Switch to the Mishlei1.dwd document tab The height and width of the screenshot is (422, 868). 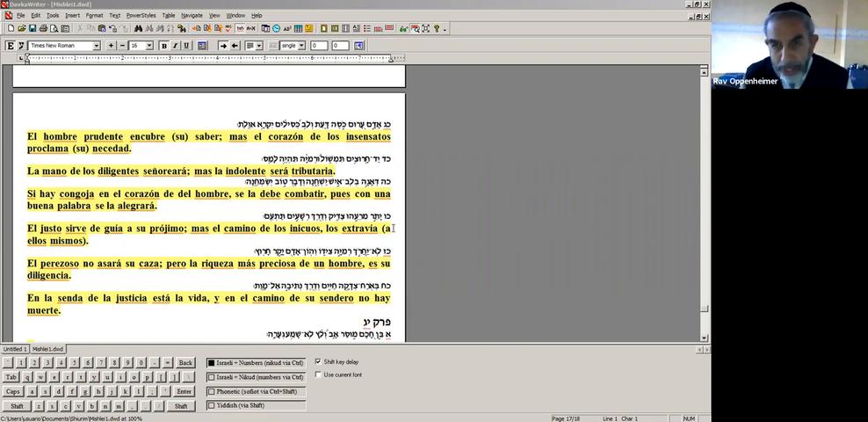point(47,349)
